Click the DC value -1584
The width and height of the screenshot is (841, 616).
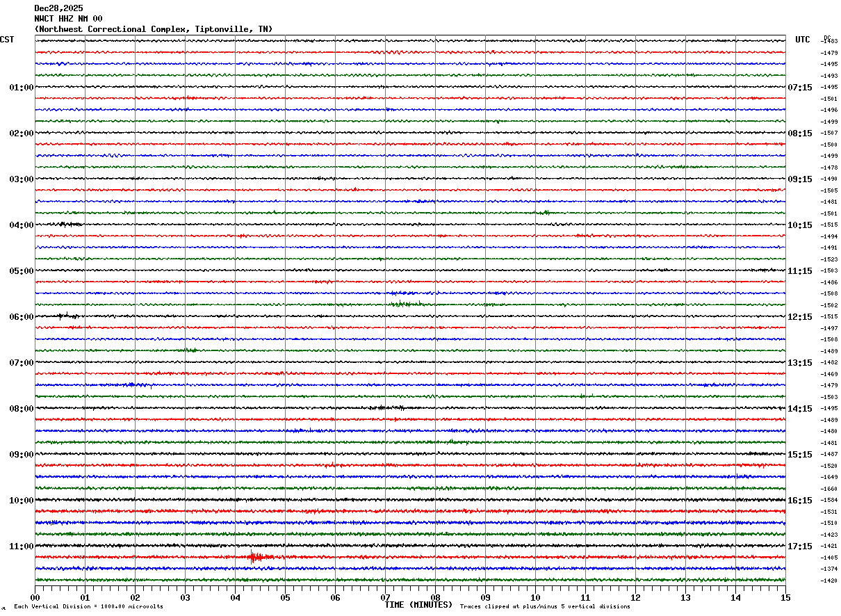(829, 501)
